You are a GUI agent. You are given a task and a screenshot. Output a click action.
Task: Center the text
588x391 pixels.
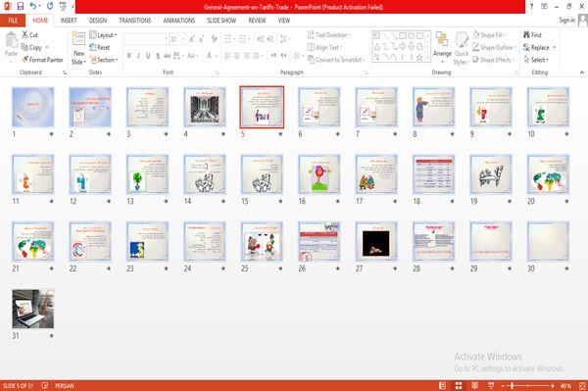(237, 56)
